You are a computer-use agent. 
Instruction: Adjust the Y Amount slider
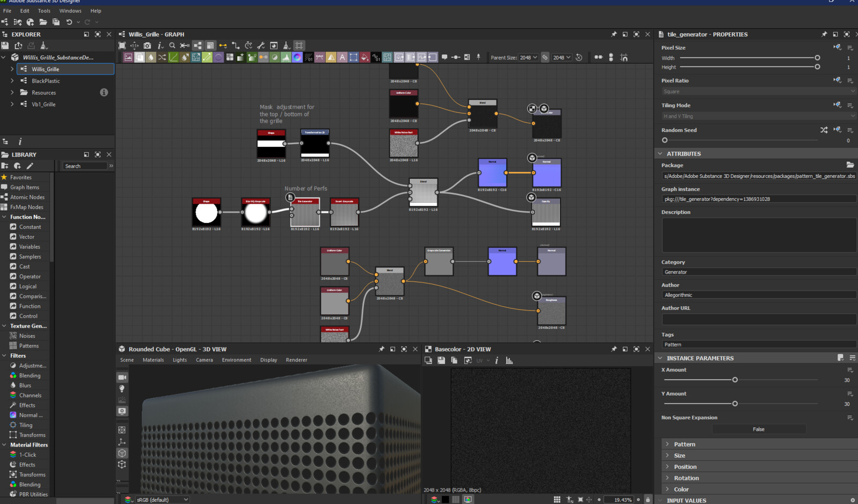click(735, 404)
